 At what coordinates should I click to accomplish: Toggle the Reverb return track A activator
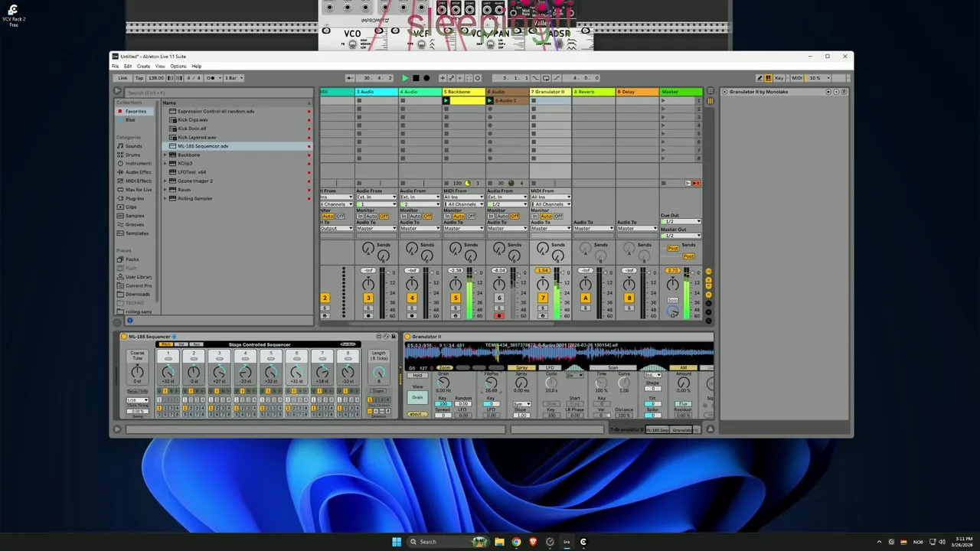[x=586, y=298]
